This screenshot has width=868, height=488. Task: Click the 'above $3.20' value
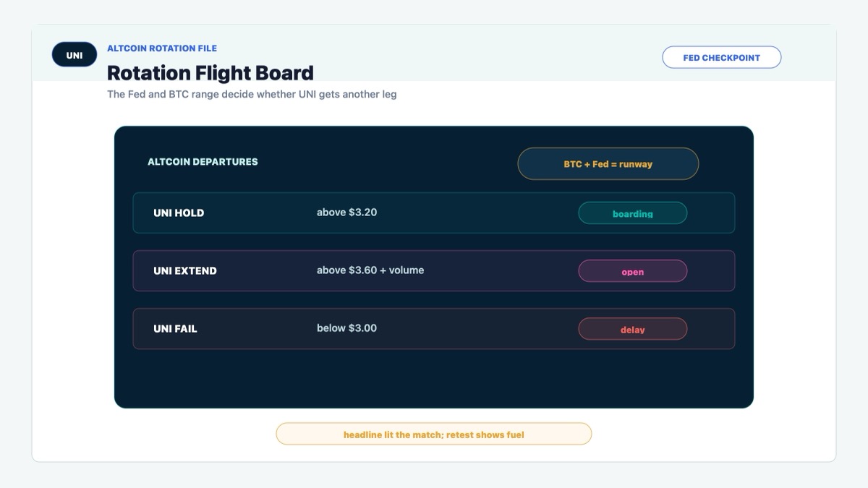[x=346, y=213]
